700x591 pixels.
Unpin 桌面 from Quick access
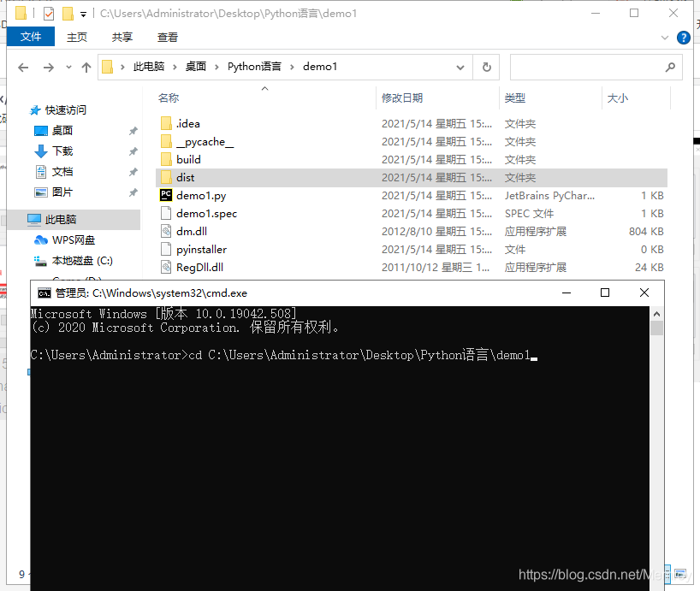click(133, 130)
